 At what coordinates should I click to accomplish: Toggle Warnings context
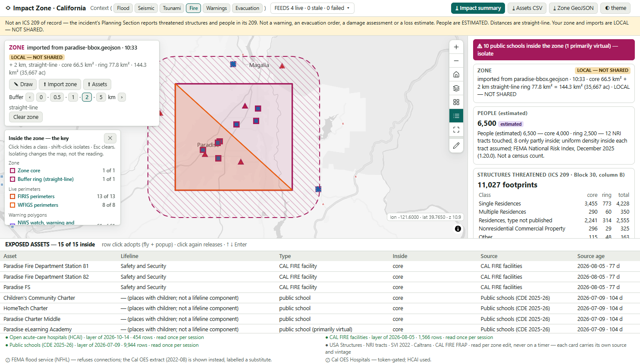(216, 8)
